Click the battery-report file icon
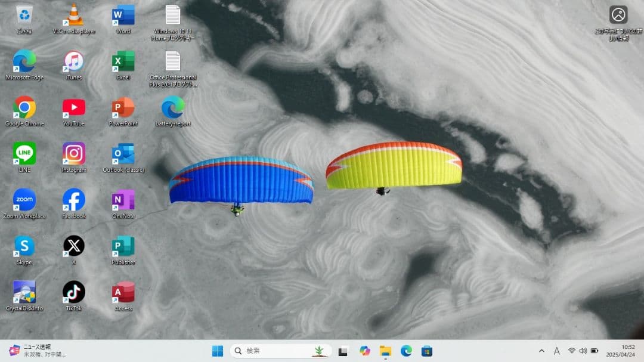 point(173,108)
